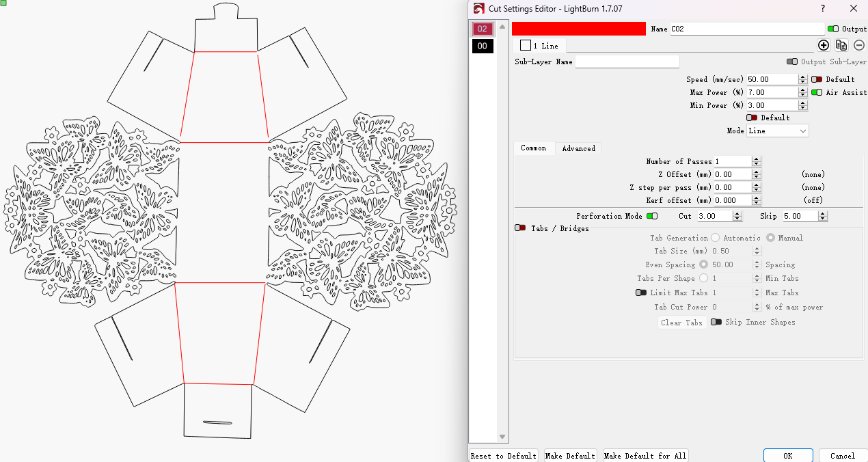The width and height of the screenshot is (868, 462).
Task: Click the Skip length stepper arrows
Action: click(823, 216)
